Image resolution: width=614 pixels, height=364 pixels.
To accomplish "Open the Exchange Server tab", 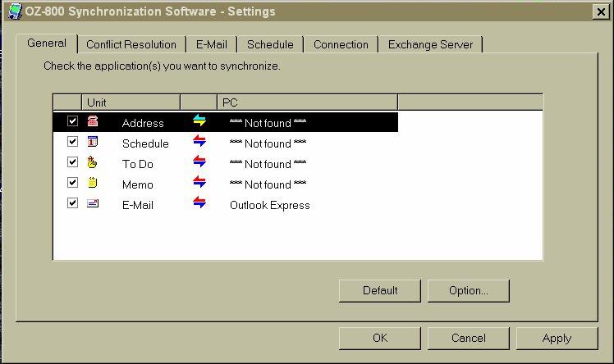I will coord(430,44).
